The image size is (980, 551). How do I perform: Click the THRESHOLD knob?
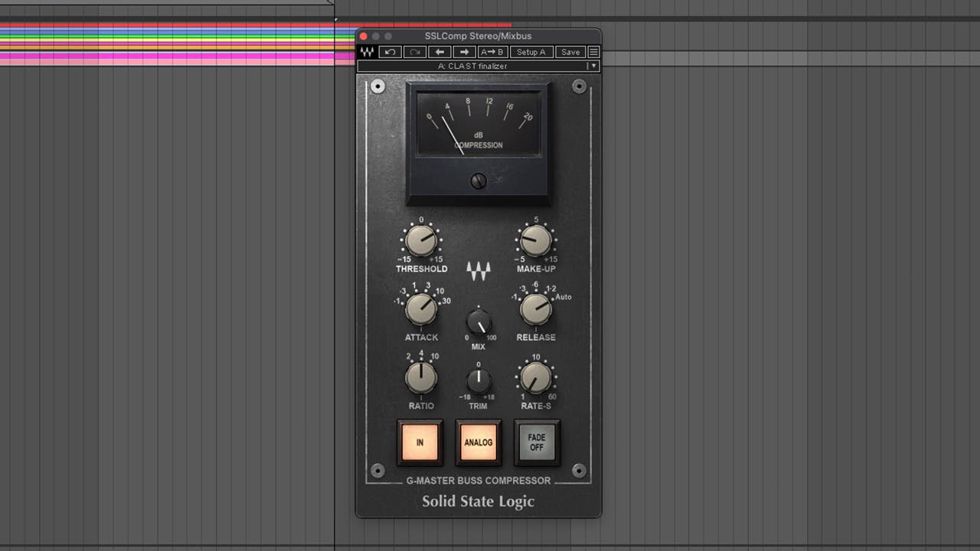[x=420, y=241]
